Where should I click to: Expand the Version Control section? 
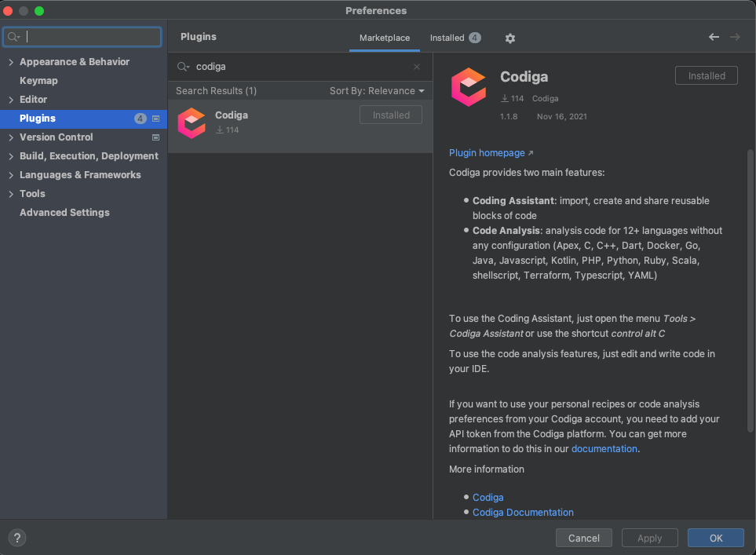[11, 137]
